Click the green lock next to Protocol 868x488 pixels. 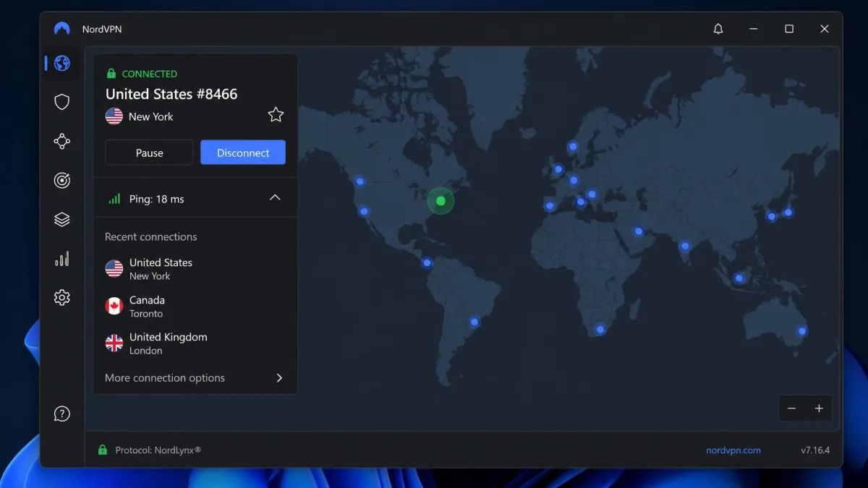[x=103, y=450]
